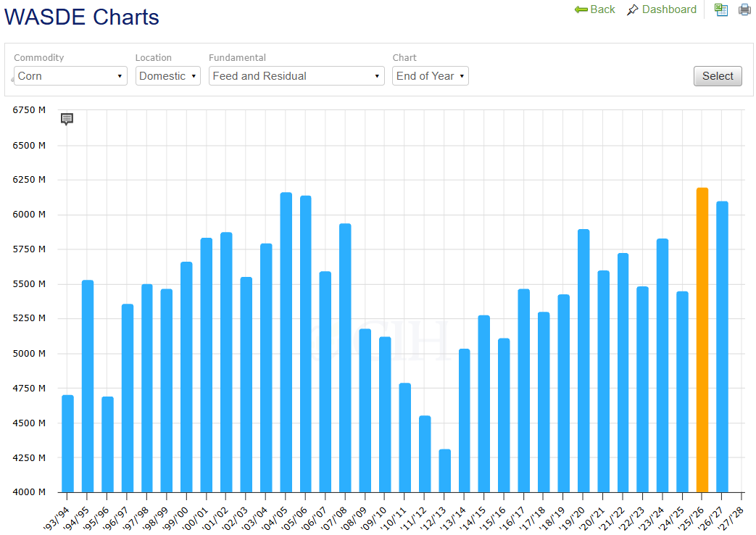
Task: Click the '93/'94 first bar
Action: coord(67,444)
